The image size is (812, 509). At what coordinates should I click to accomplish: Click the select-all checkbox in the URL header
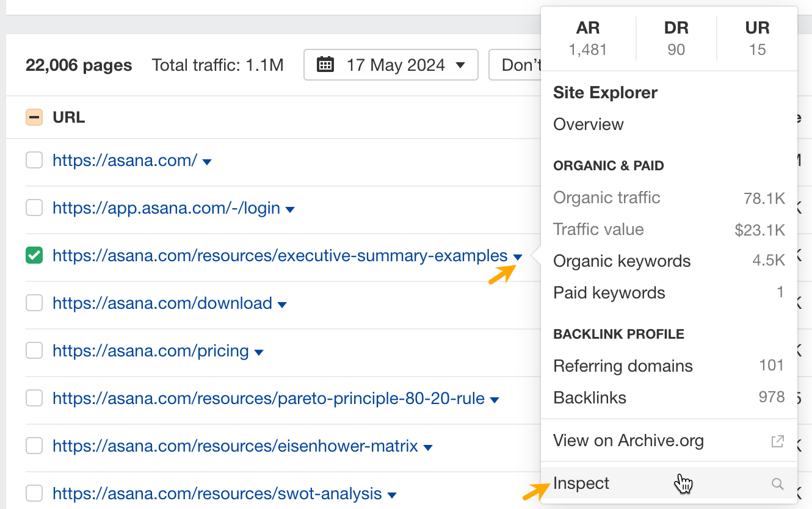pos(34,117)
